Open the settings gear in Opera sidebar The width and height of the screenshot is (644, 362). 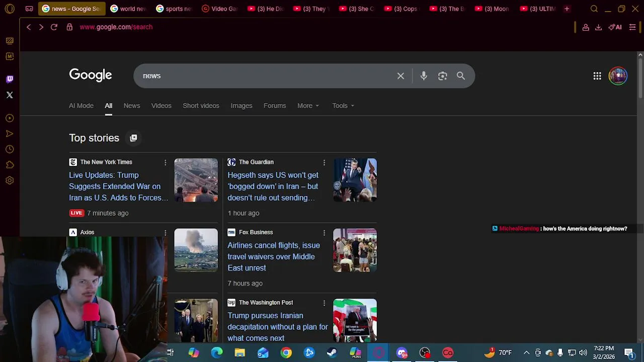[10, 180]
